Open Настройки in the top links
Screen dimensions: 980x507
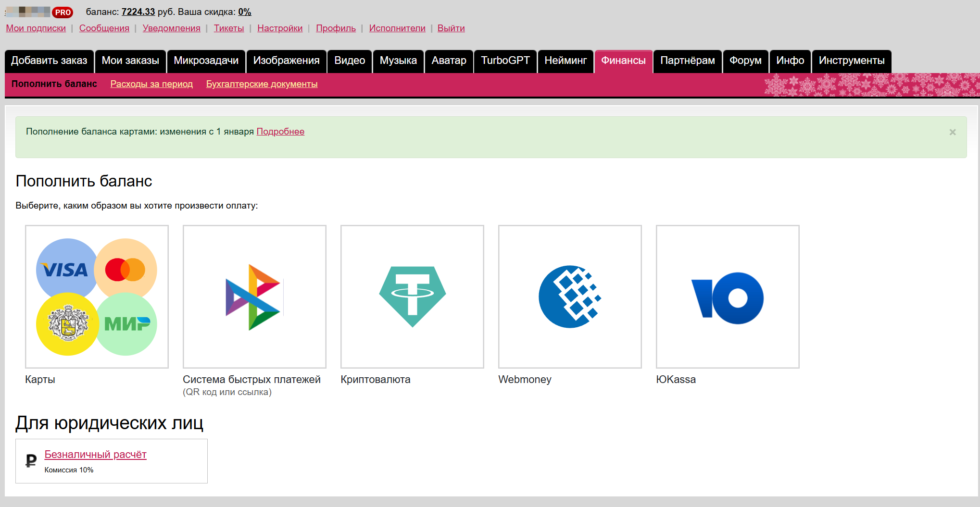(x=280, y=28)
